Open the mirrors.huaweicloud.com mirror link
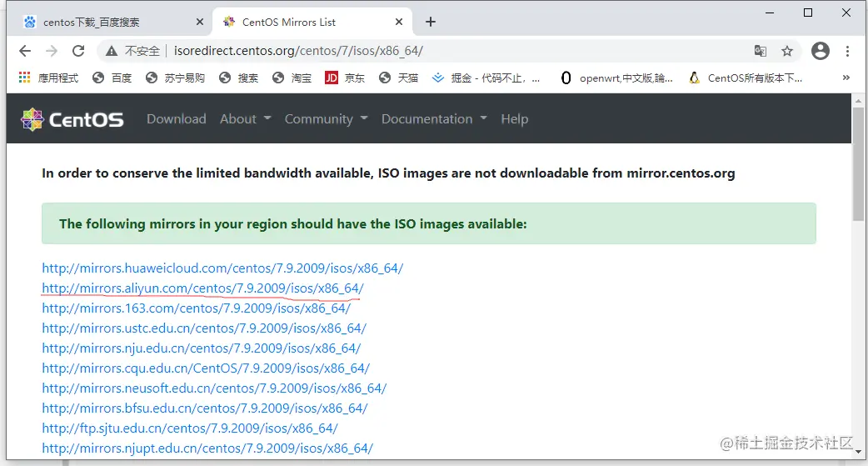The image size is (868, 466). (222, 268)
